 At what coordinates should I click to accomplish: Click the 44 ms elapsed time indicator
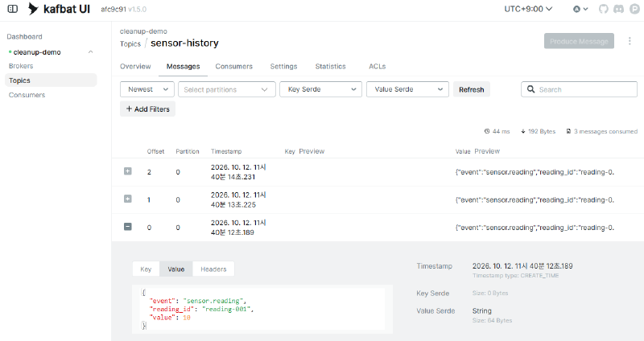tap(497, 131)
